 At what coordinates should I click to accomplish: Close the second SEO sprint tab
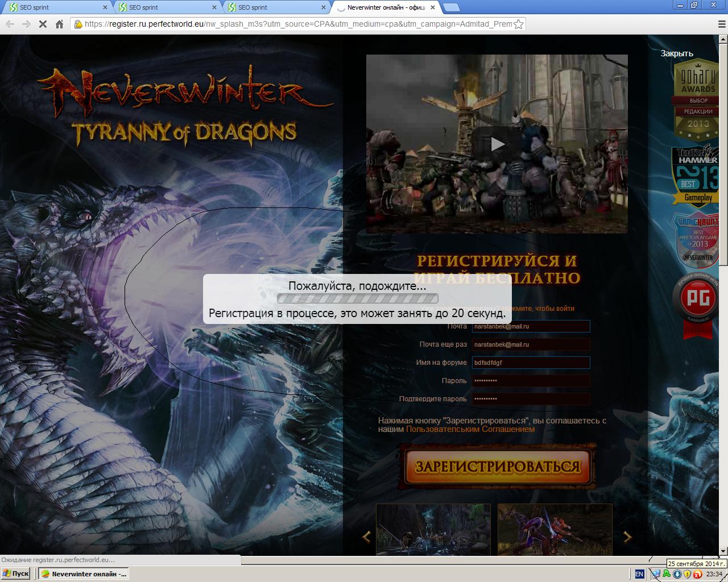pos(214,7)
